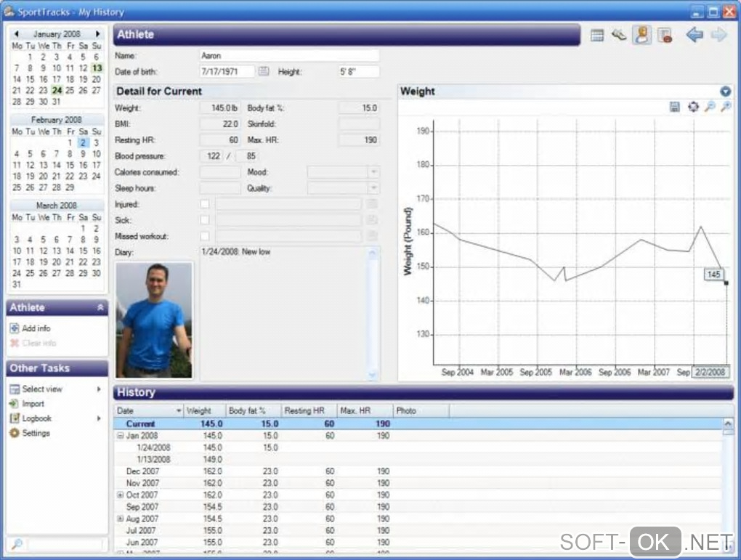Go back with the left arrow
The width and height of the screenshot is (741, 560).
tap(695, 34)
